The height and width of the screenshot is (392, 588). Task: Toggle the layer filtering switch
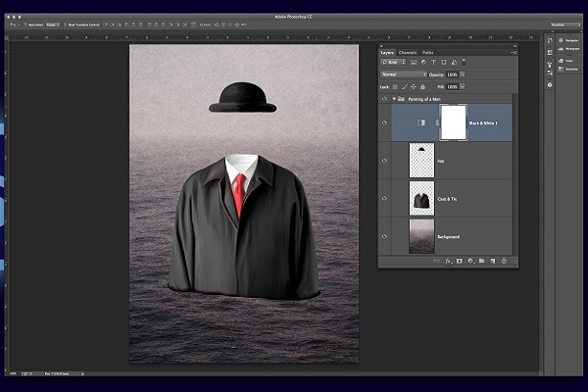464,63
